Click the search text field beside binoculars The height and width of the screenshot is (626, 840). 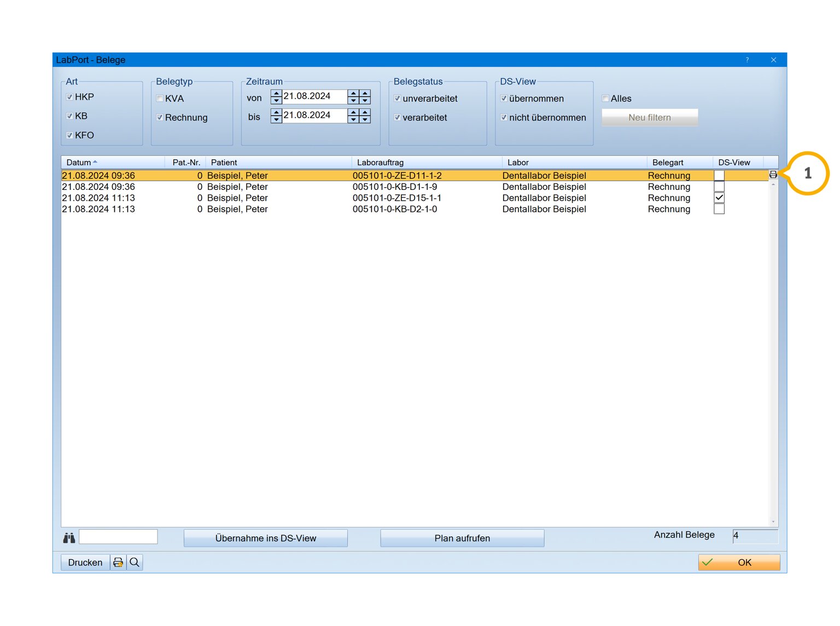click(x=118, y=537)
